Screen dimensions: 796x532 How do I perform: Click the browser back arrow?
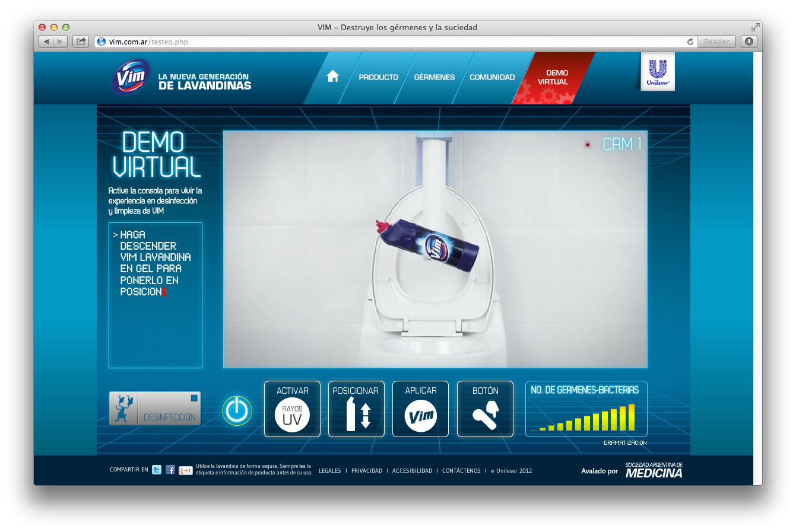click(46, 42)
